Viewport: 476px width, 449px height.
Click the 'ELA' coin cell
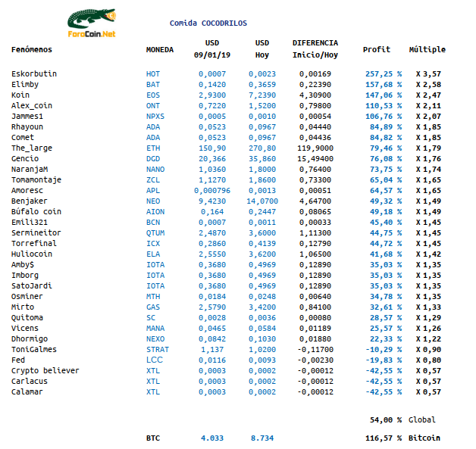click(153, 254)
